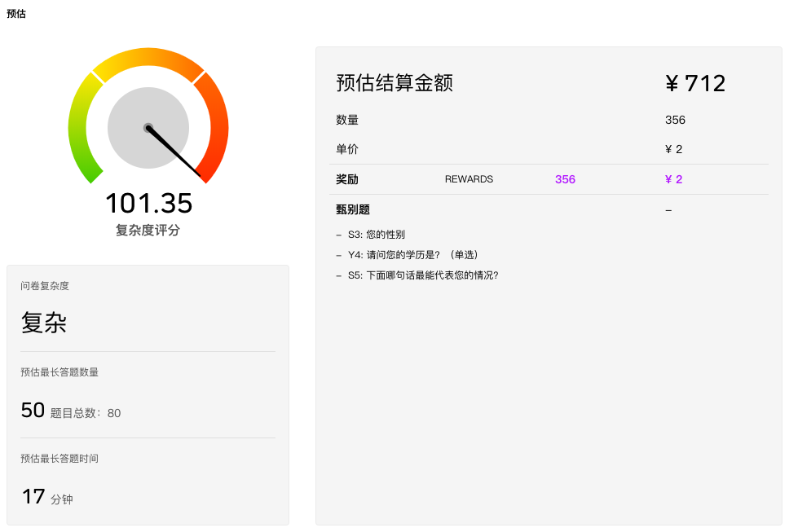Select the 101.35 complexity score value
This screenshot has height=532, width=789.
pyautogui.click(x=148, y=203)
